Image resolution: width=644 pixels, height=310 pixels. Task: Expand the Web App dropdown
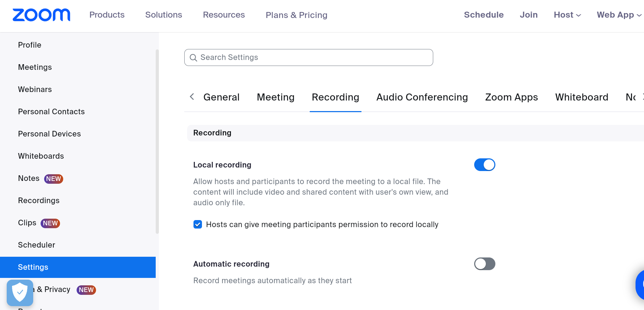(619, 15)
